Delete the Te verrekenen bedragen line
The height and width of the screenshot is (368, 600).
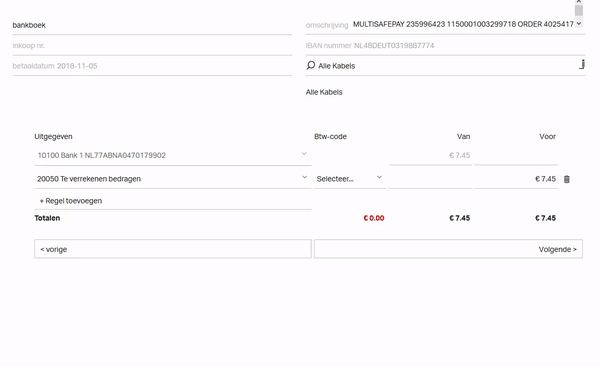(x=567, y=179)
